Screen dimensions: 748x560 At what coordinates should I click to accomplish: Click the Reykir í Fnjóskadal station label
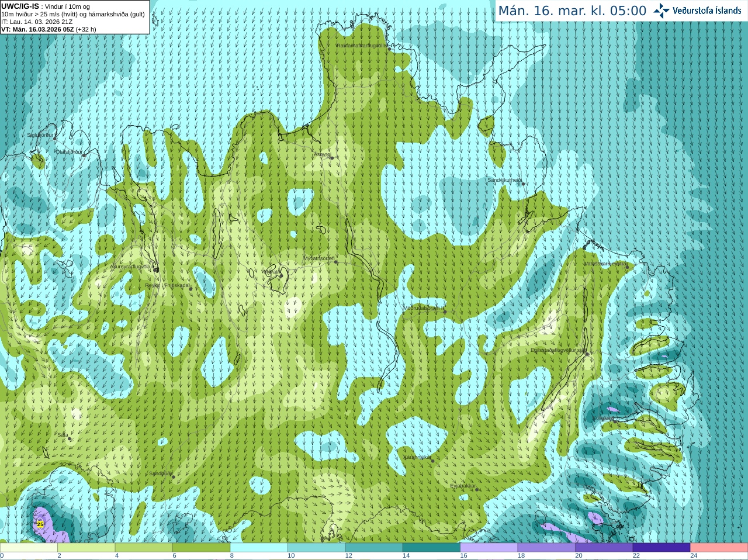[167, 285]
